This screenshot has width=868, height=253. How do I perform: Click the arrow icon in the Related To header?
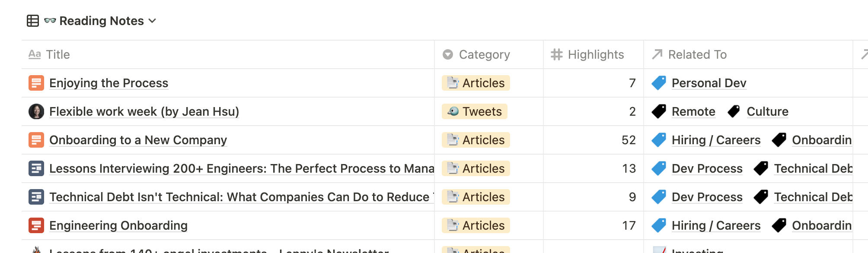(x=657, y=54)
